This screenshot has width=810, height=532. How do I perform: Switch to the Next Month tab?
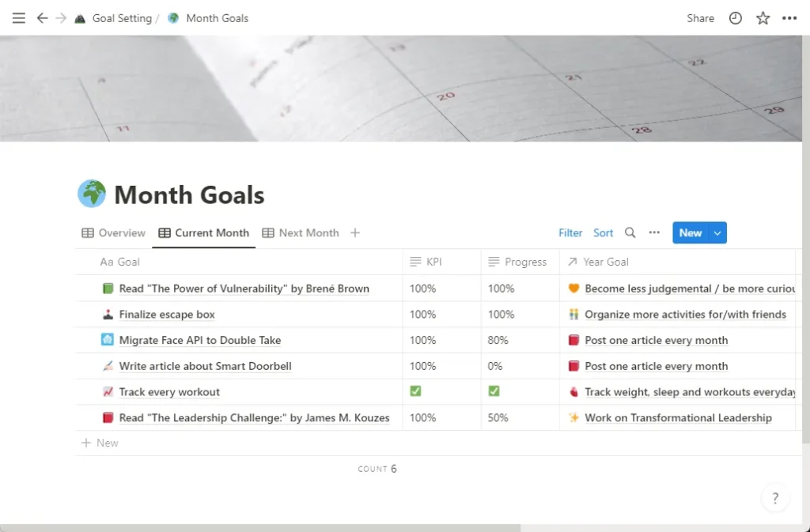301,232
